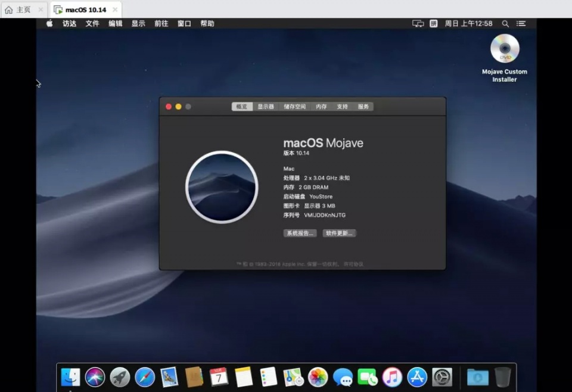This screenshot has height=392, width=572.
Task: Select the 概览 tab
Action: point(242,107)
